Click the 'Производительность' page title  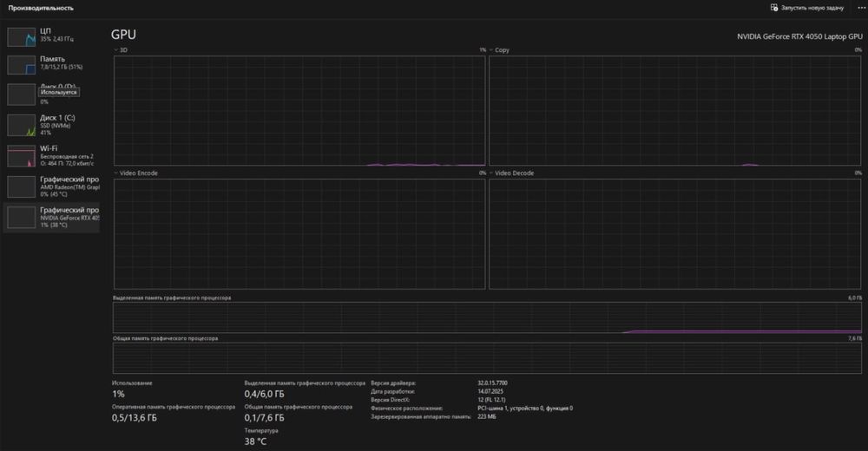pos(41,8)
